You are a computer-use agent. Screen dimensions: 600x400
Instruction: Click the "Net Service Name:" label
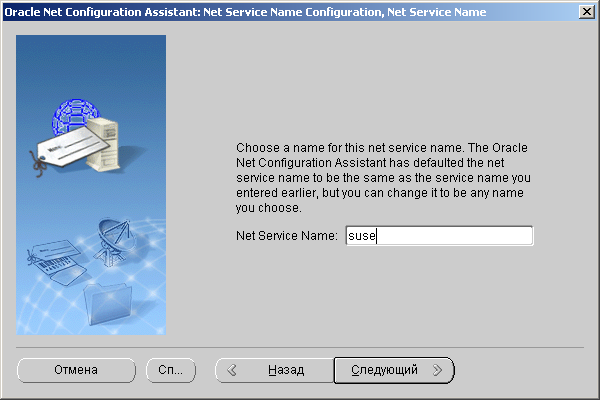coord(287,236)
